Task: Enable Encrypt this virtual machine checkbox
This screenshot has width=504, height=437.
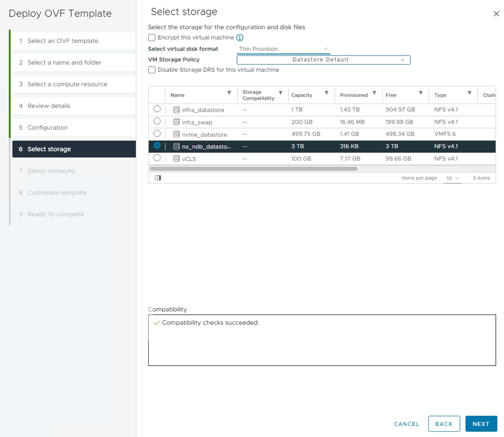Action: (x=152, y=37)
